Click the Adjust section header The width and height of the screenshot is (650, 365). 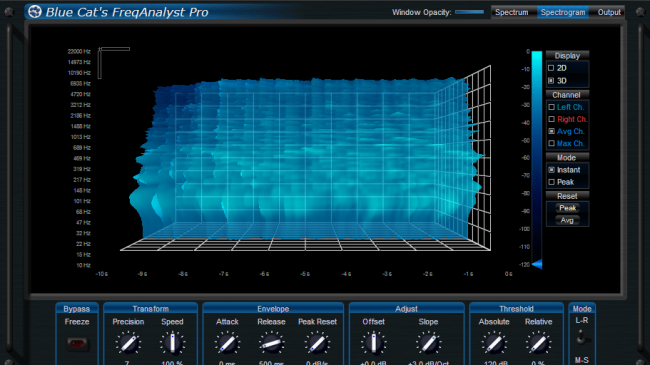point(406,309)
